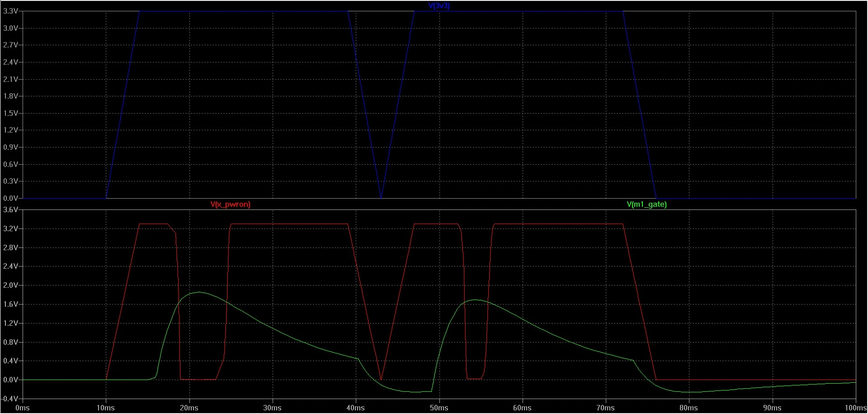The height and width of the screenshot is (414, 868).
Task: Click the first peak of green m1_gate trace
Action: point(199,292)
